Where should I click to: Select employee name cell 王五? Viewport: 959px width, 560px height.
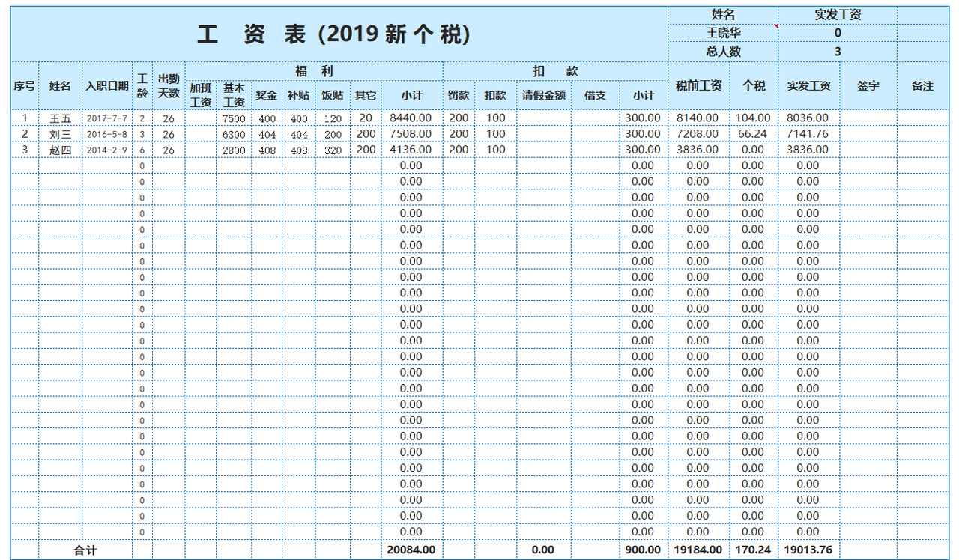[60, 118]
